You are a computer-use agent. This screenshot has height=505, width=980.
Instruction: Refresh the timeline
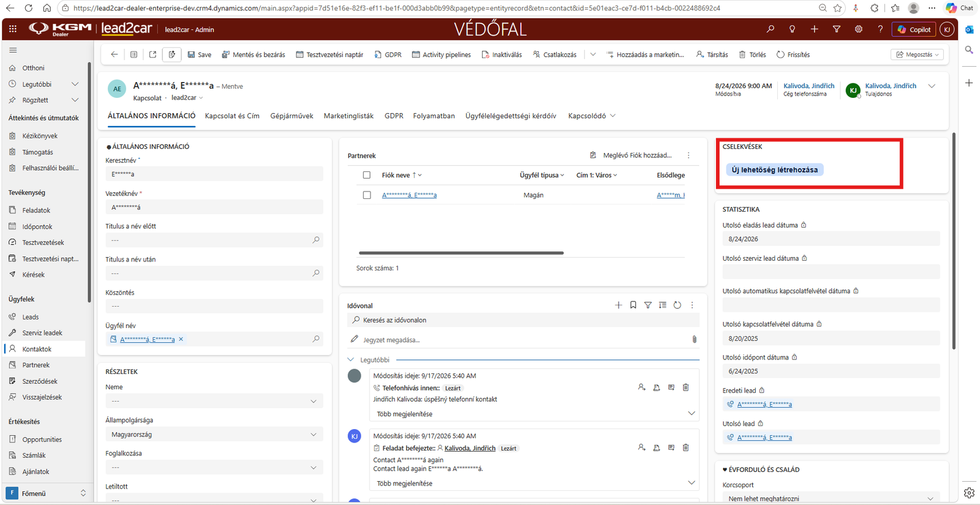coord(677,305)
